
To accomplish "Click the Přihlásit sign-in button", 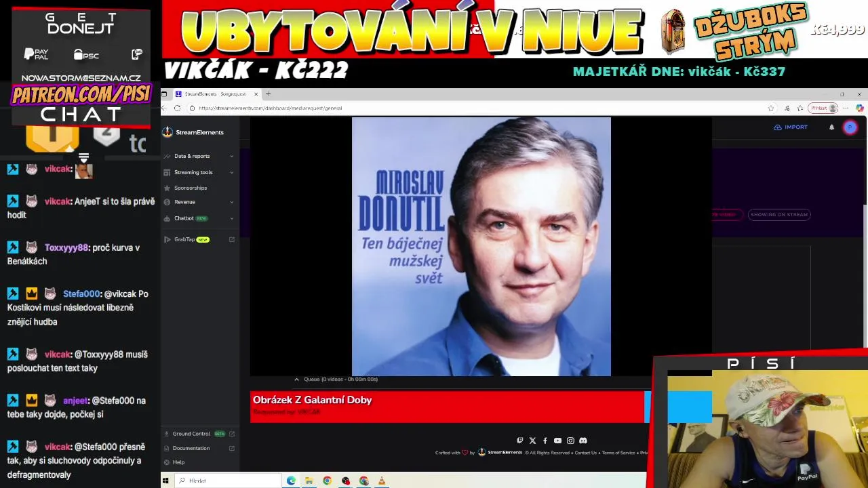I will click(824, 108).
